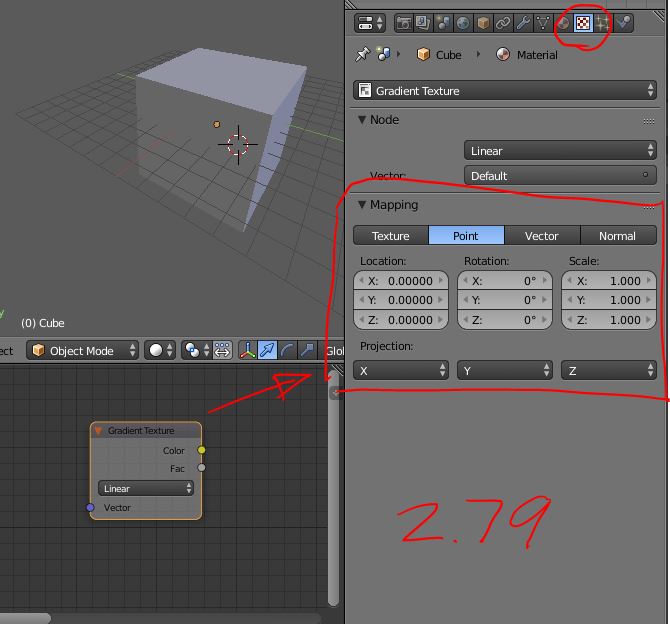Decrease Location X with left arrow
670x624 pixels.
click(x=361, y=280)
